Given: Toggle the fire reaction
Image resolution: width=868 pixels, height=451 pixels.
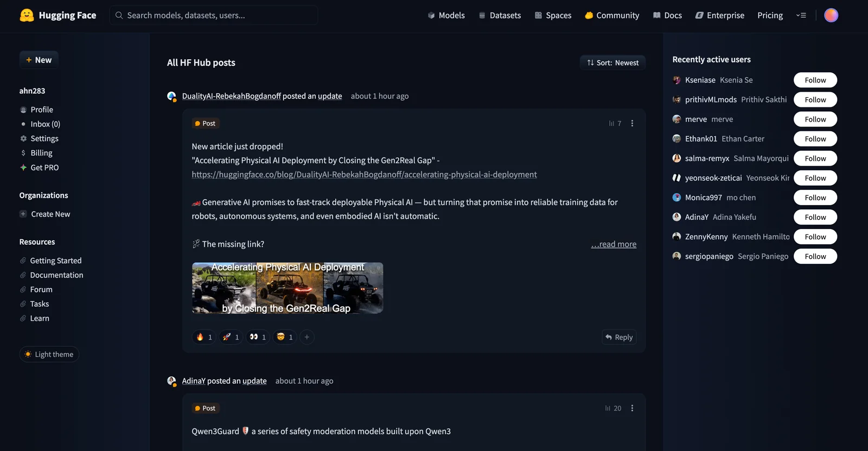Looking at the screenshot, I should [x=204, y=337].
